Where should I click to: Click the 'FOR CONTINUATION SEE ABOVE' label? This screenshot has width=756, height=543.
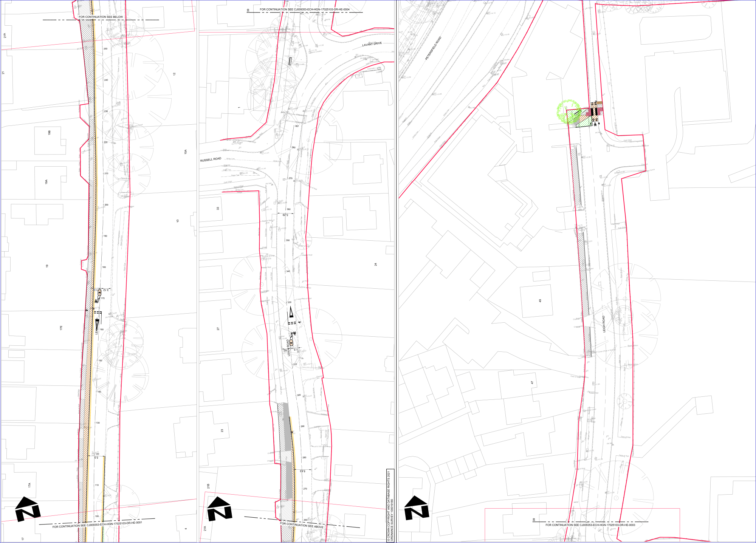[x=302, y=525]
